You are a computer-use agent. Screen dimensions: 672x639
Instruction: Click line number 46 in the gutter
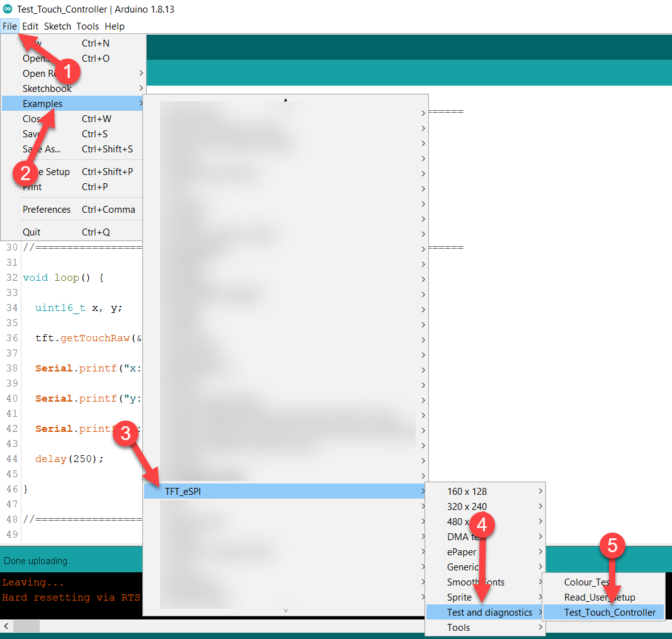pos(12,489)
